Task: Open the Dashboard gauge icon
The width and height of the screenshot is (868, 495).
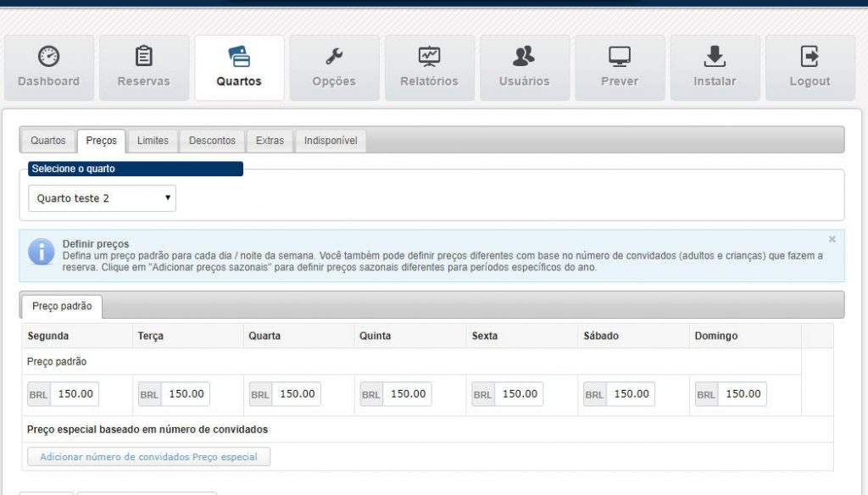Action: click(48, 57)
